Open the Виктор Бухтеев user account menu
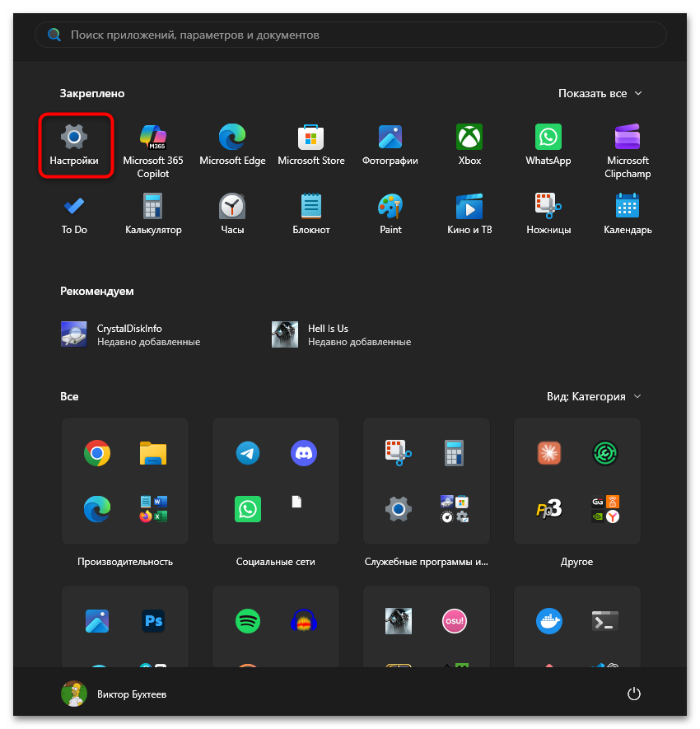This screenshot has height=729, width=700. coord(114,694)
